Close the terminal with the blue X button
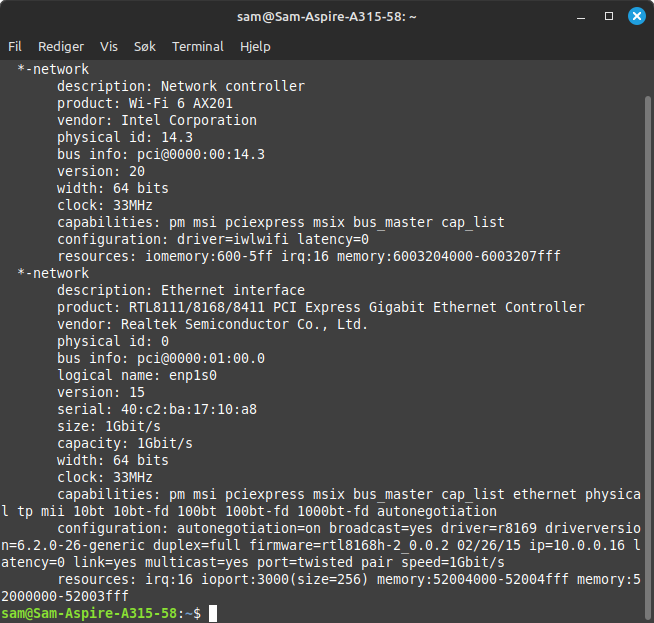Image resolution: width=654 pixels, height=623 pixels. pyautogui.click(x=636, y=16)
